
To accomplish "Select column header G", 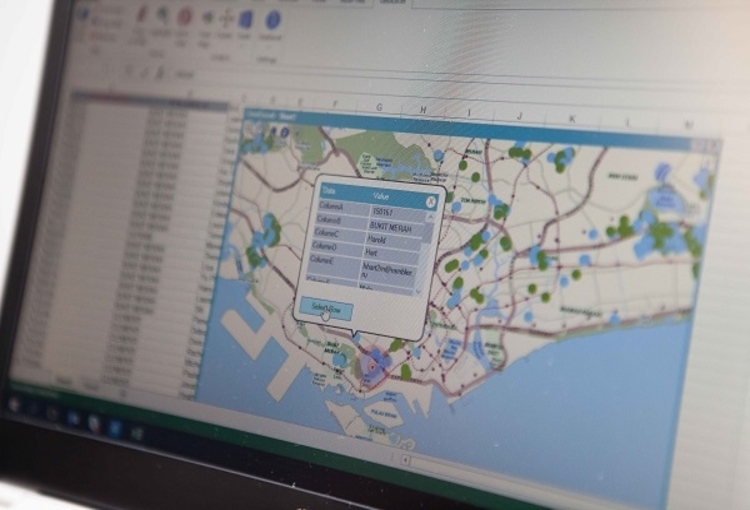I will pyautogui.click(x=379, y=107).
